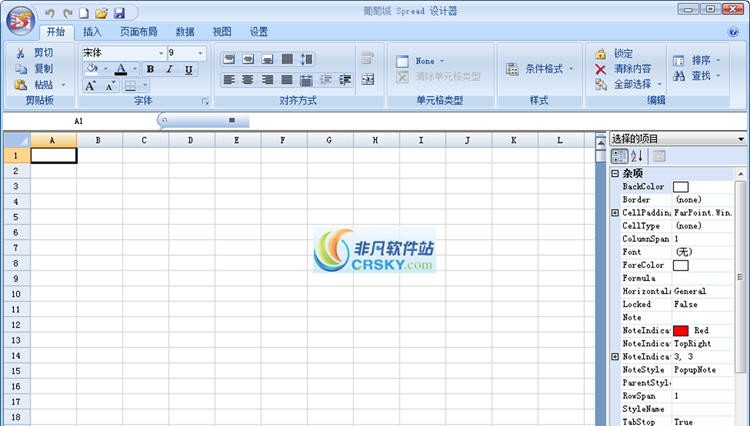Open font dialog launcher in 字体 group
Viewport: 750px width, 426px height.
205,101
